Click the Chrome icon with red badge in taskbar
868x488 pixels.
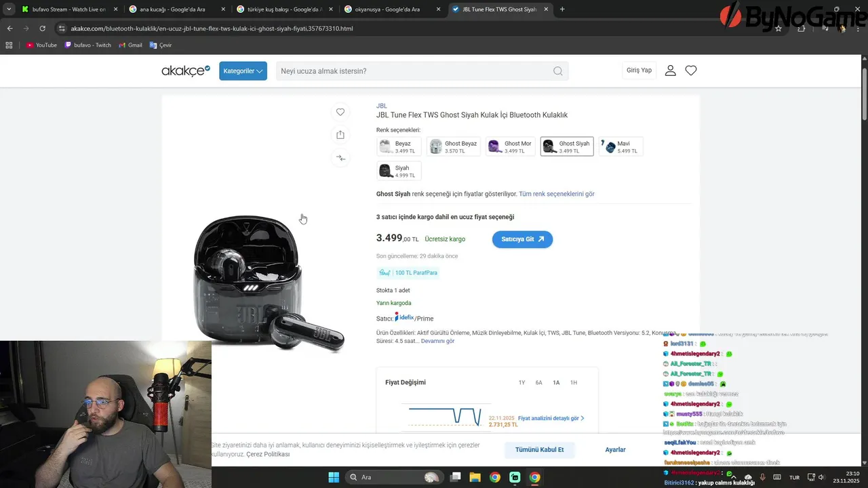point(535,477)
